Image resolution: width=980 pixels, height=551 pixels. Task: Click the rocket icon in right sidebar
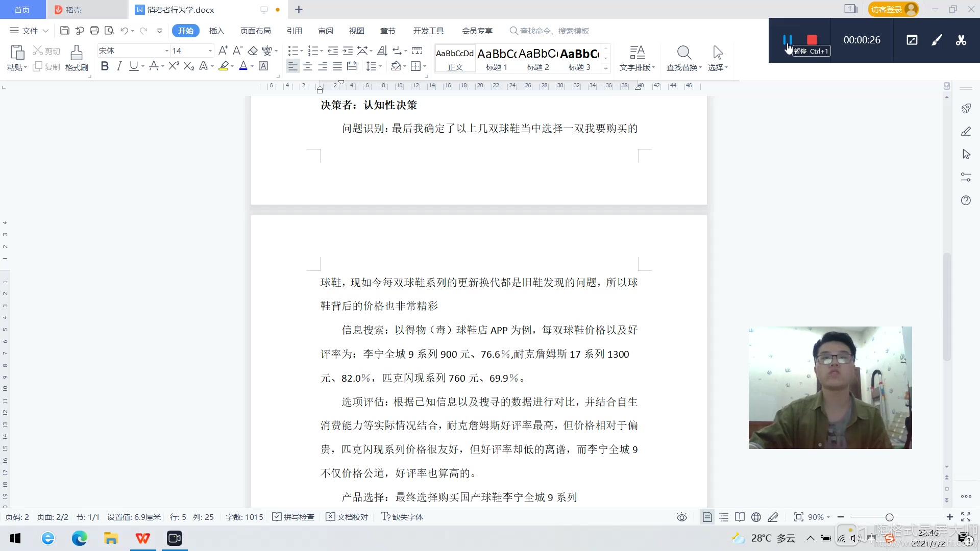pyautogui.click(x=966, y=108)
